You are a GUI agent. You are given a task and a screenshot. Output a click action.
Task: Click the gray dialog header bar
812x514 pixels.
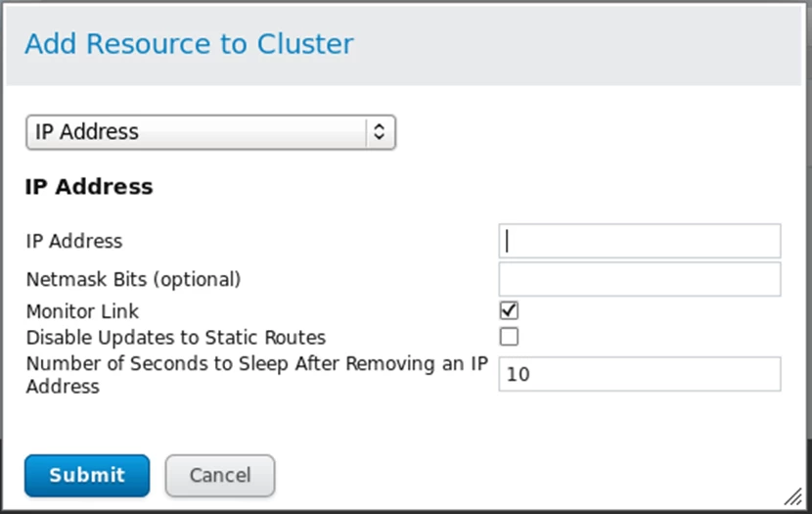point(404,44)
